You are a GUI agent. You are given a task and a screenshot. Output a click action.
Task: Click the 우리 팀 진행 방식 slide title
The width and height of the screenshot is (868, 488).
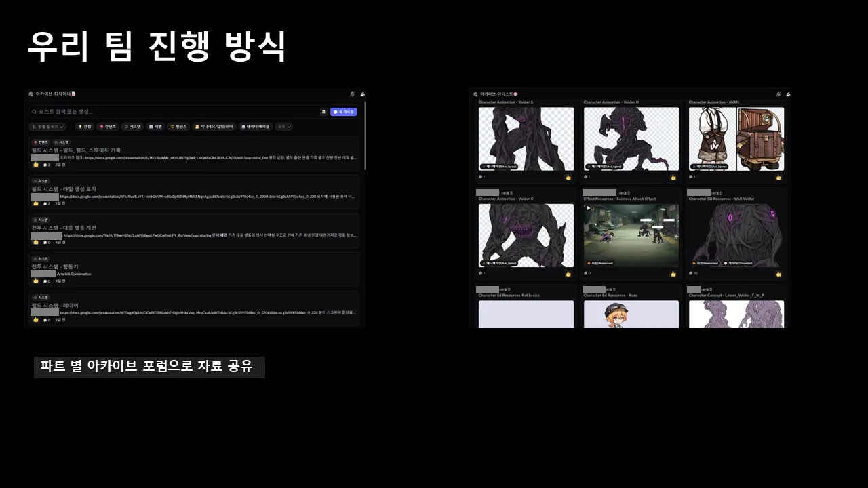[157, 46]
